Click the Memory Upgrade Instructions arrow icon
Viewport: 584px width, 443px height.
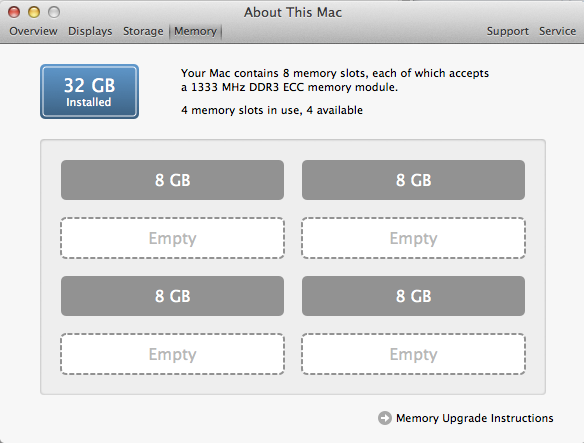[x=385, y=418]
